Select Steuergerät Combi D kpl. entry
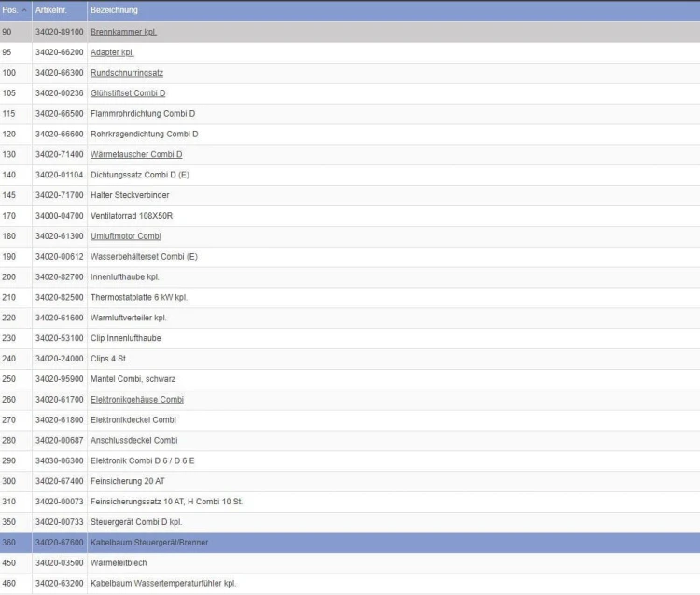The height and width of the screenshot is (595, 700). point(136,522)
